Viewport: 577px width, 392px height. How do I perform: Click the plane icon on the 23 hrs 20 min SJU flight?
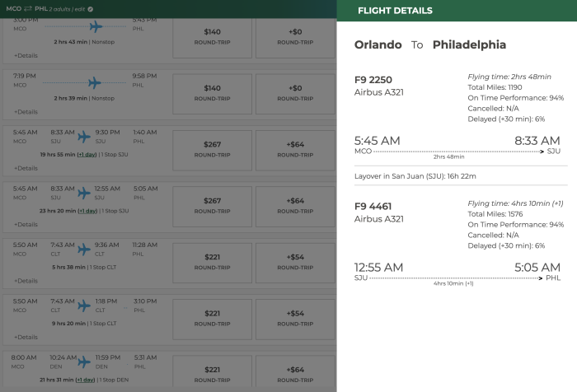[x=84, y=193]
